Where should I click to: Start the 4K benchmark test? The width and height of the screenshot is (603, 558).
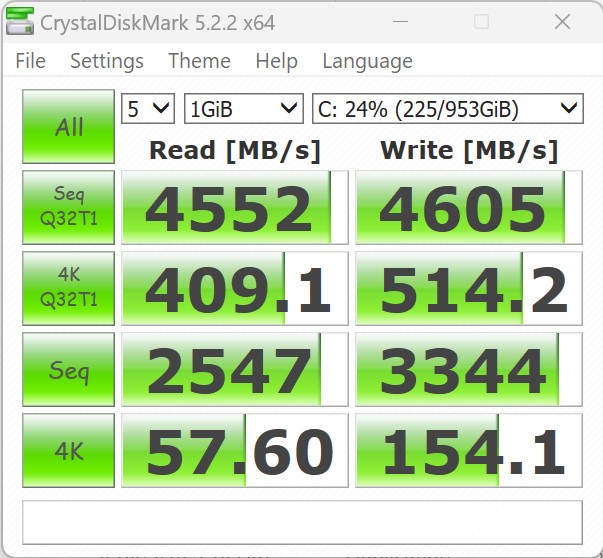[x=68, y=451]
